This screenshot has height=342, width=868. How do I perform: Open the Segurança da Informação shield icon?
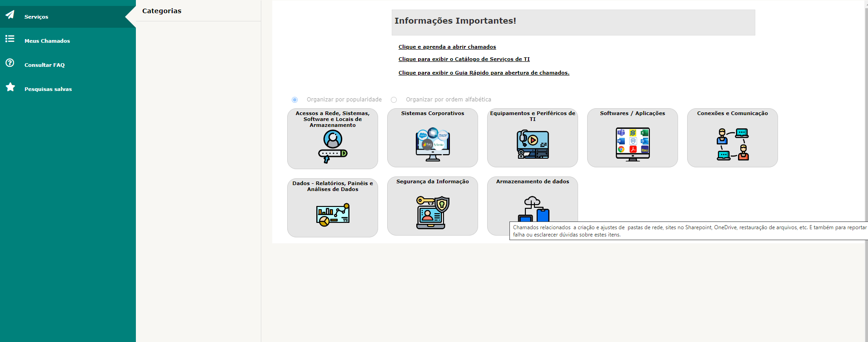(x=433, y=212)
